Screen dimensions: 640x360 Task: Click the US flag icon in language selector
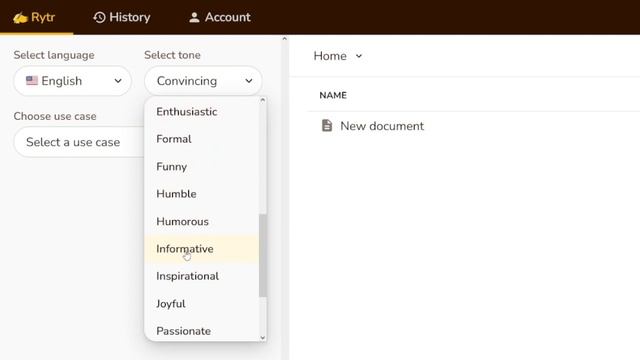[32, 80]
